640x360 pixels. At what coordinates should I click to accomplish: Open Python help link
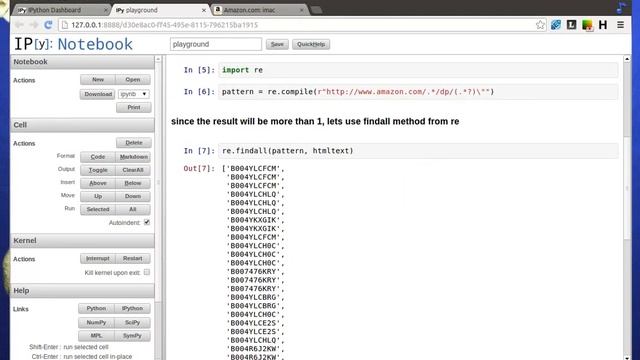point(96,309)
